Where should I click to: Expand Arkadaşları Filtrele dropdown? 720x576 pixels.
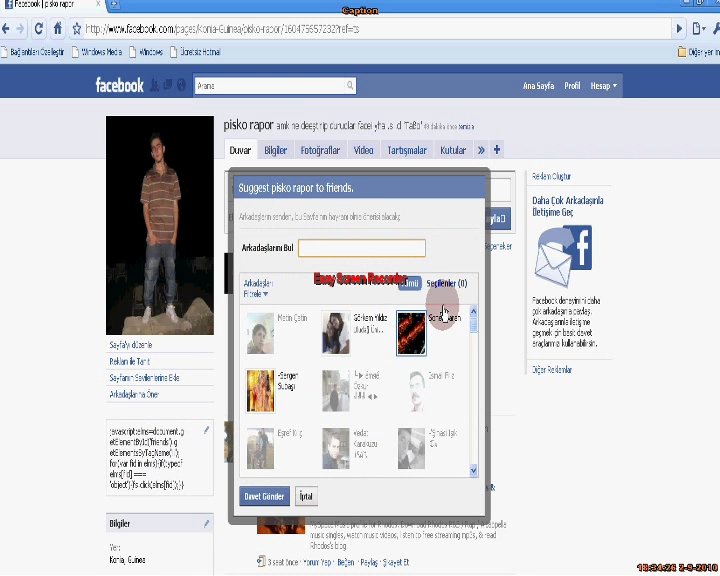pyautogui.click(x=257, y=288)
